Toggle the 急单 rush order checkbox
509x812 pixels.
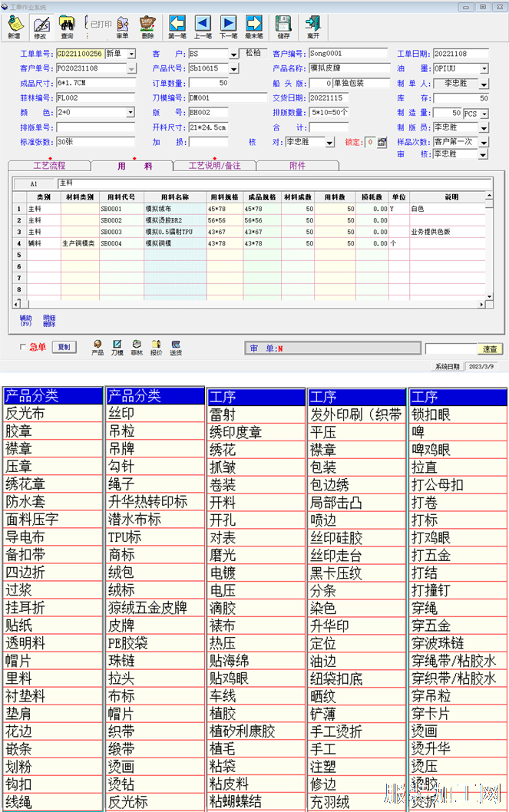23,347
